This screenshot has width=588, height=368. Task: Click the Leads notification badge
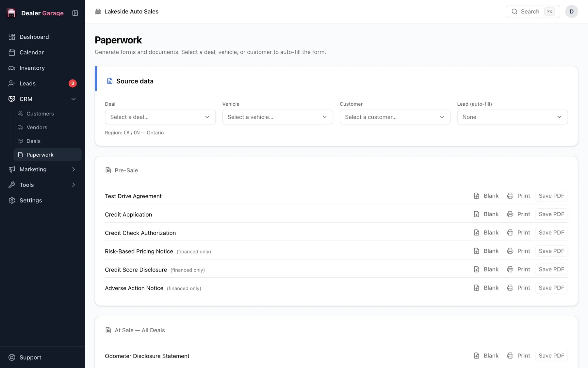(x=73, y=83)
